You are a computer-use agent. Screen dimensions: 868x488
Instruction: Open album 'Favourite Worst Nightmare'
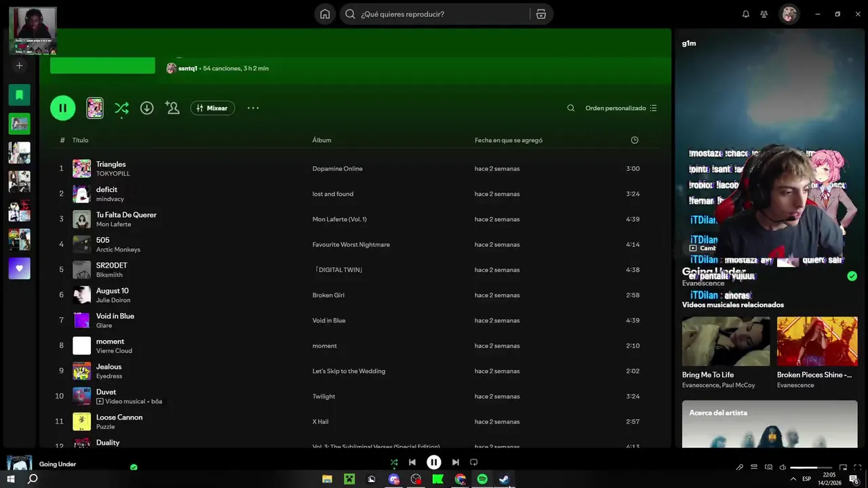[351, 245]
